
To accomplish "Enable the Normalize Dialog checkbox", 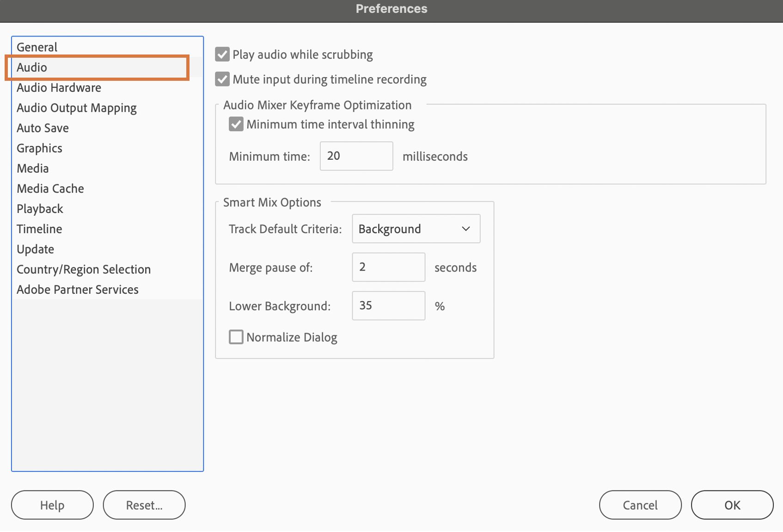I will click(x=236, y=337).
